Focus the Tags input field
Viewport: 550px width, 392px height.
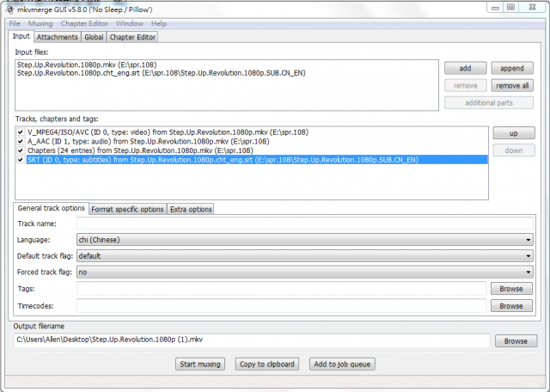click(281, 289)
